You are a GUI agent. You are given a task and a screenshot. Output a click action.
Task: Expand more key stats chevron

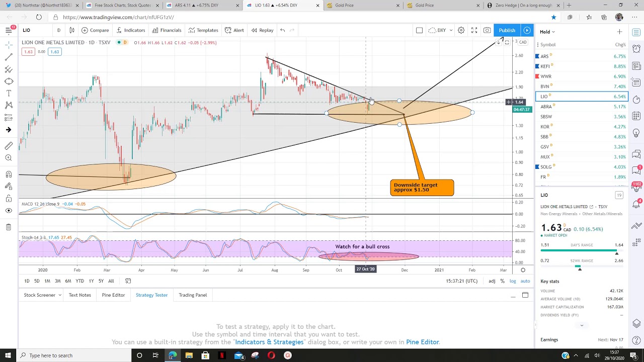pyautogui.click(x=582, y=325)
